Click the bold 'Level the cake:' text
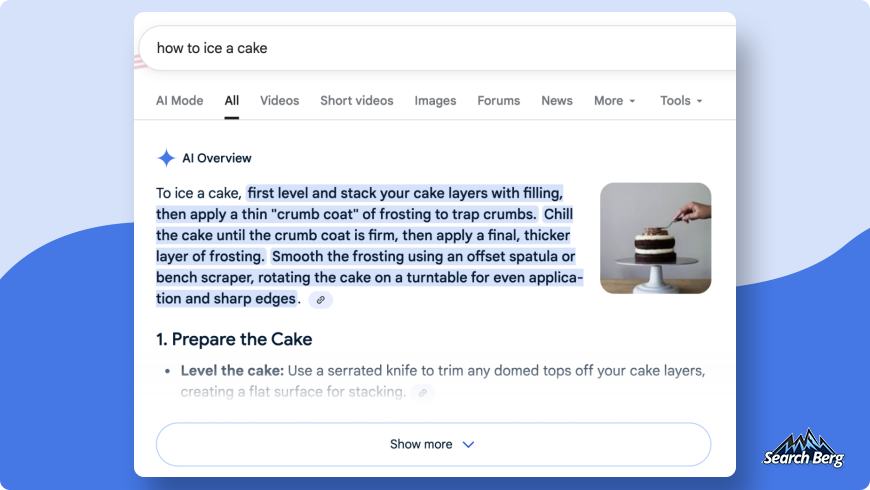This screenshot has width=870, height=490. point(232,371)
